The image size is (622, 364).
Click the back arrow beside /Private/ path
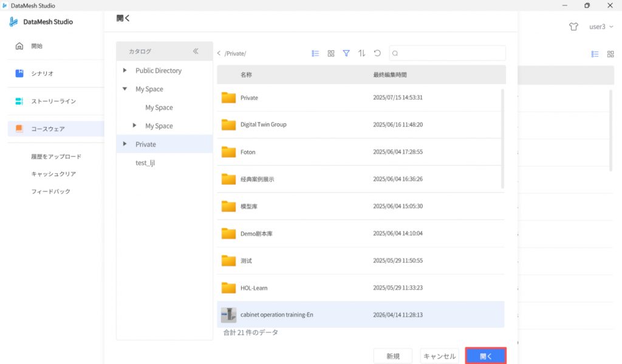[219, 53]
